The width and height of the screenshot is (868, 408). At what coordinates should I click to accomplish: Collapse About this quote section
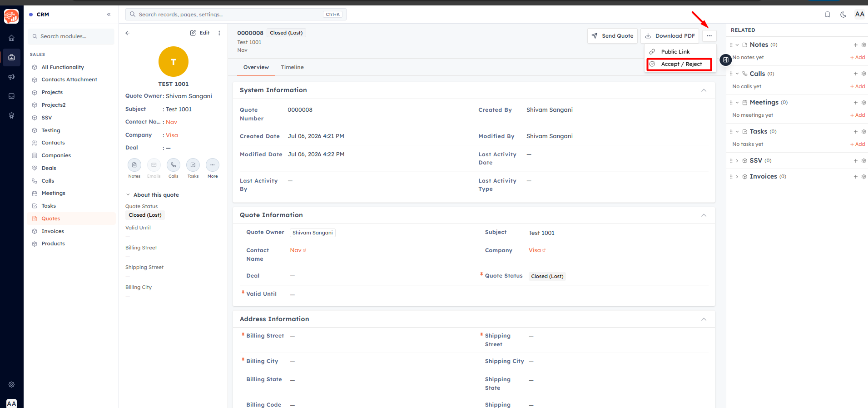128,195
